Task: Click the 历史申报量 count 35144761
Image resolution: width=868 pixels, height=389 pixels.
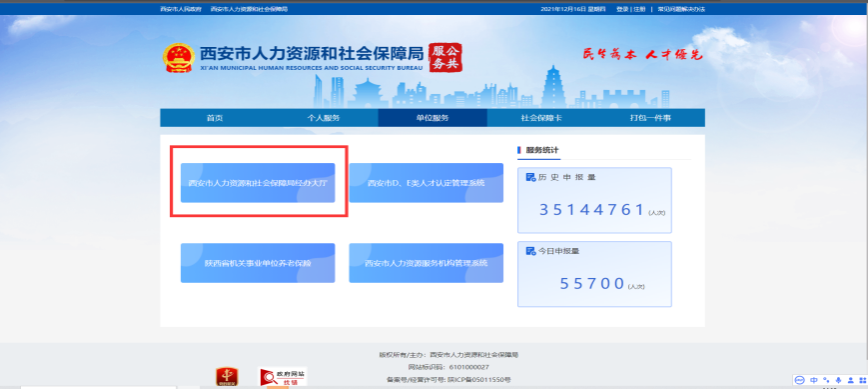Action: click(592, 210)
